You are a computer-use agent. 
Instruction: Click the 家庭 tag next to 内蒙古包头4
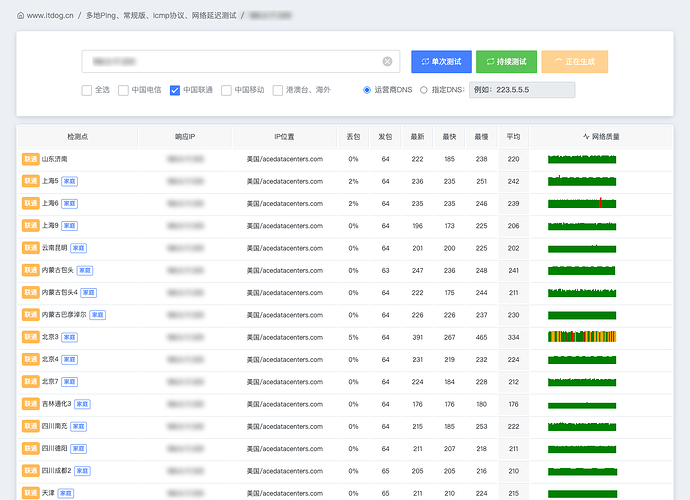pyautogui.click(x=88, y=293)
